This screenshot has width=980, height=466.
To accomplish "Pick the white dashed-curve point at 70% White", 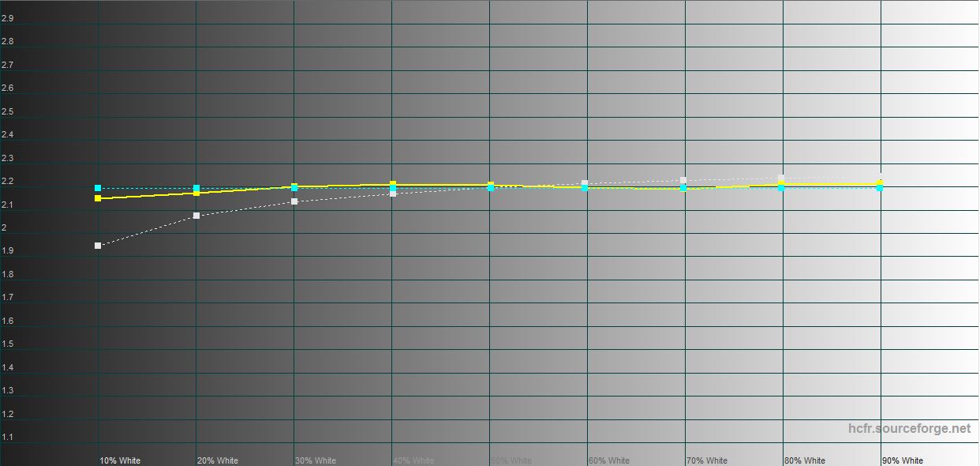I will (x=683, y=180).
